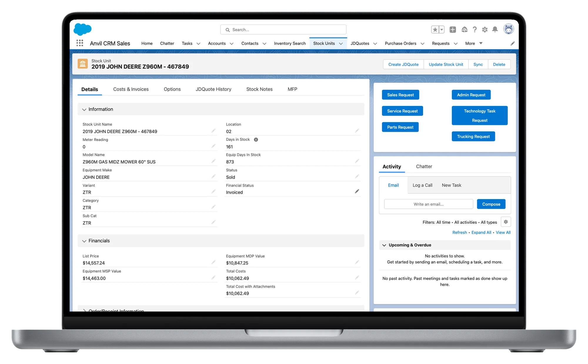Click the Update Stock Unit button

coord(446,64)
